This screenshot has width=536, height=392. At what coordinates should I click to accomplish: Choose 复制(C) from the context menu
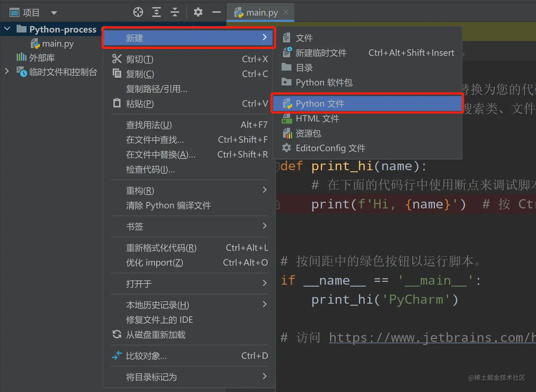(190, 74)
